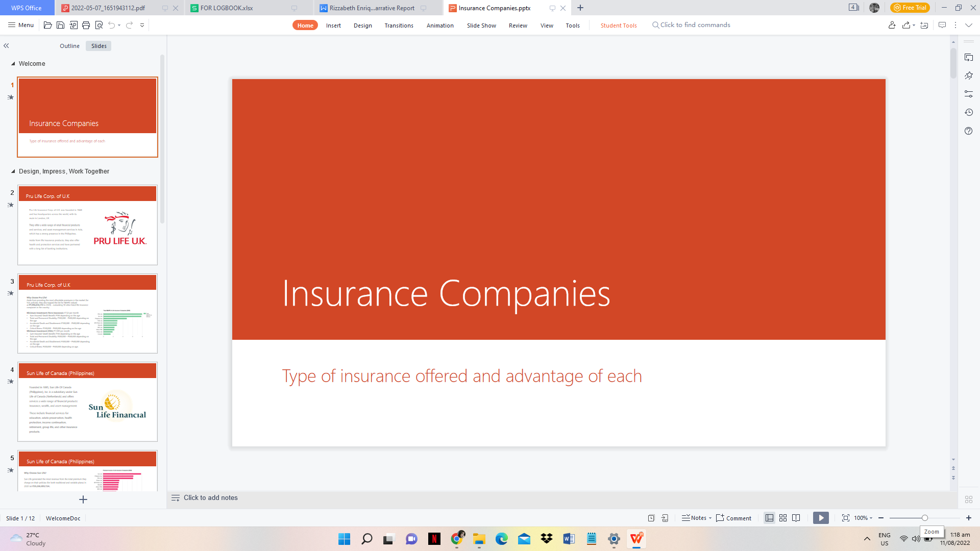Select slide 4 Sun Life thumbnail
980x551 pixels.
pos(87,402)
